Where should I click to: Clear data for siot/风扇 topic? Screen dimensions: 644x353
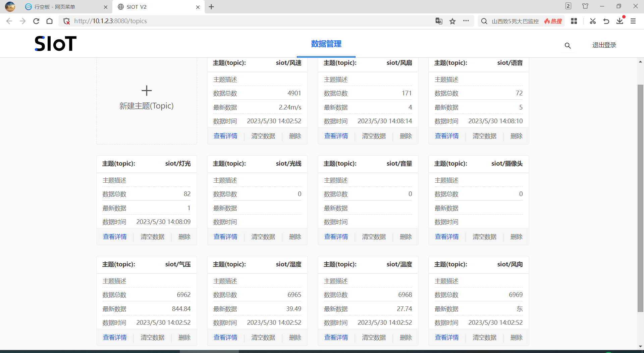[x=374, y=136]
